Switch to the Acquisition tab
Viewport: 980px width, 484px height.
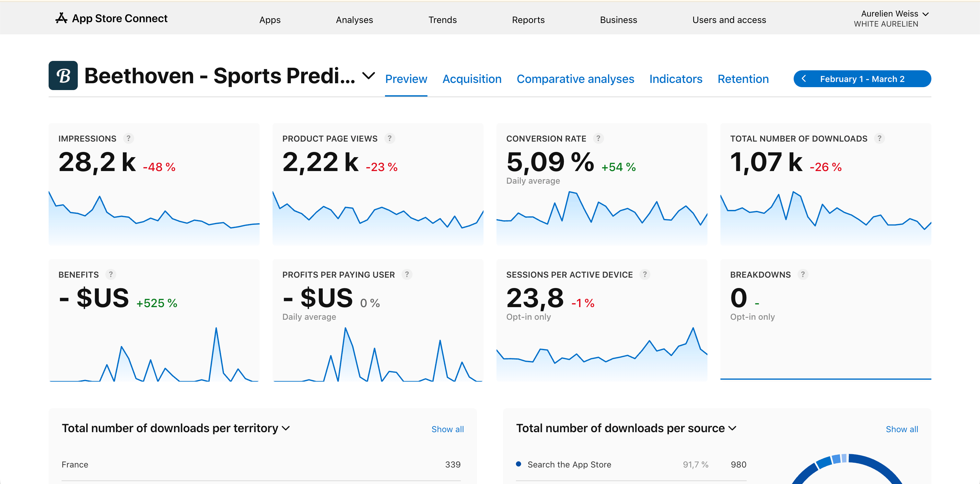[472, 79]
